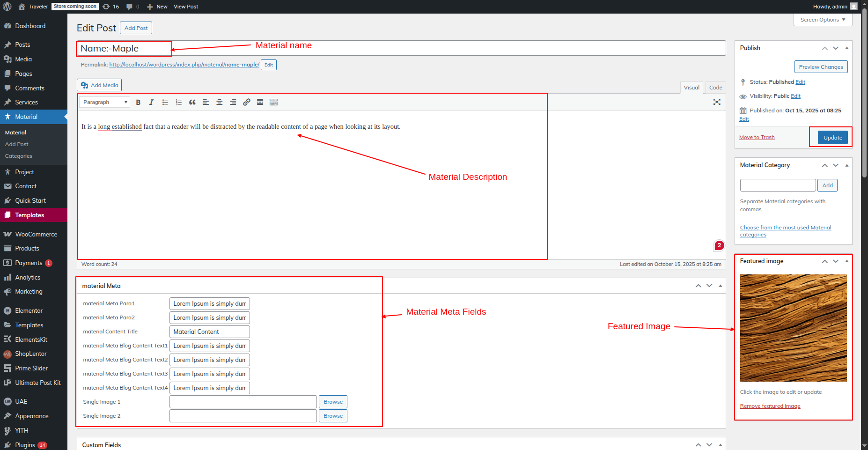Viewport: 868px width, 450px height.
Task: Click the blue Update button
Action: [832, 138]
